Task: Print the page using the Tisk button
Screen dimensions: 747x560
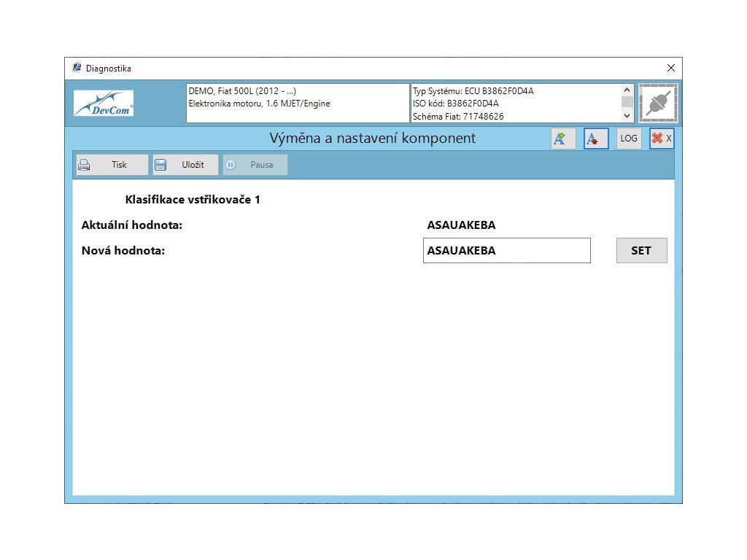Action: pos(112,165)
